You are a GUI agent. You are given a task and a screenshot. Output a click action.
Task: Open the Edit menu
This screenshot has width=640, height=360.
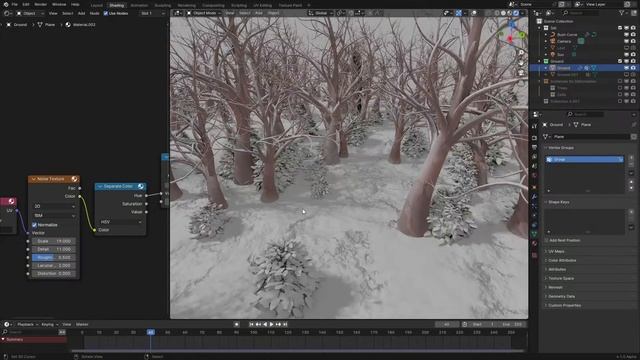pos(26,4)
